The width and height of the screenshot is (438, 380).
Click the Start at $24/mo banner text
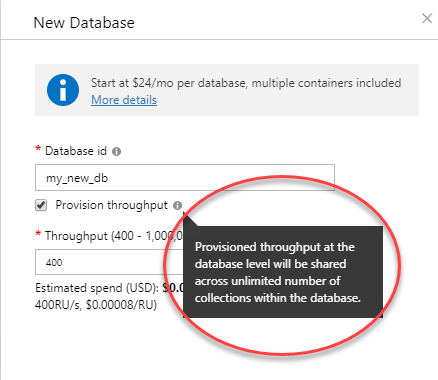pos(246,83)
